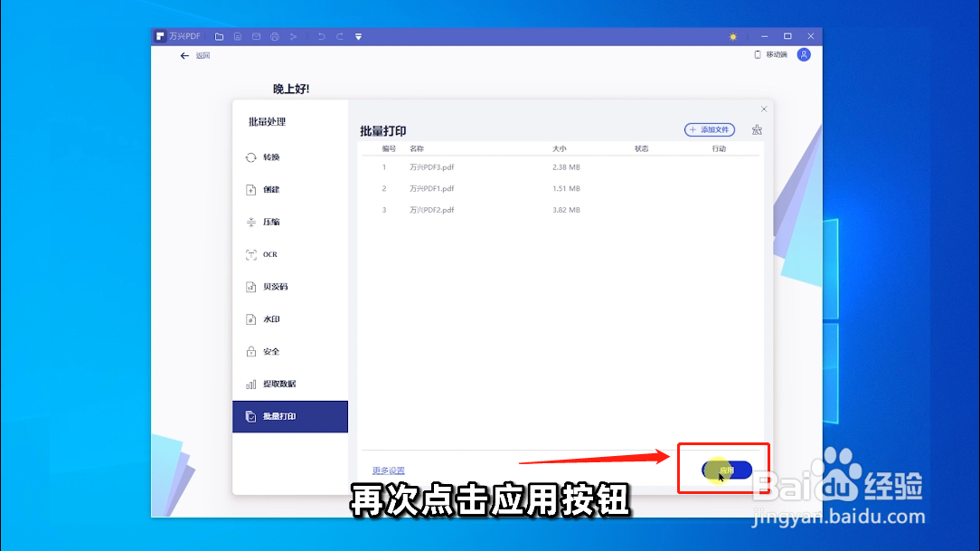Click the 大小 column header

[x=560, y=149]
